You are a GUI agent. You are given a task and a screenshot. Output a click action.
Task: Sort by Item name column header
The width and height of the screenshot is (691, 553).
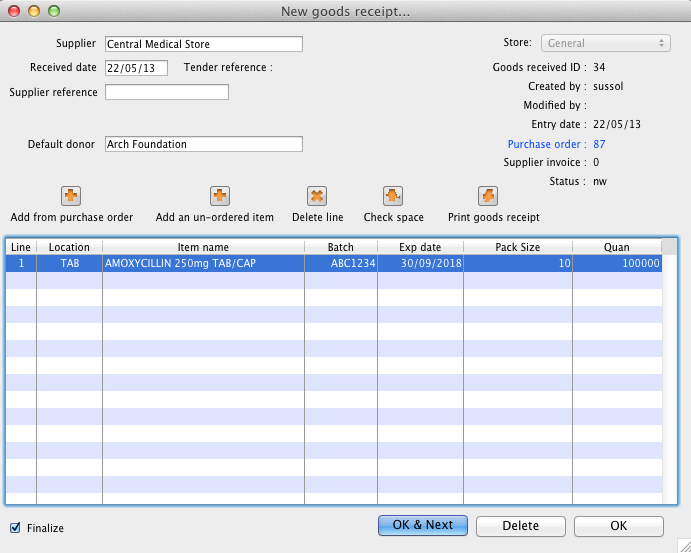point(203,247)
